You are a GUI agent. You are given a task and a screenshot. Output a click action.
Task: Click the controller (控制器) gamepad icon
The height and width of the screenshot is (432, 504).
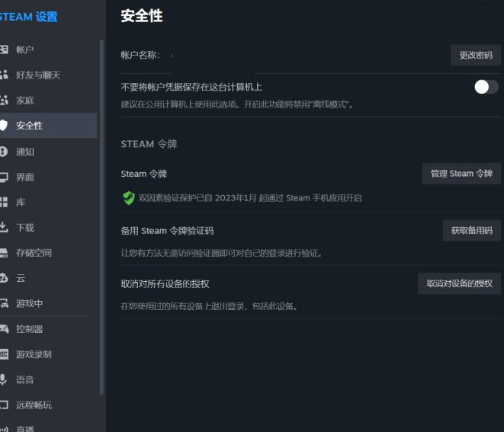pos(4,328)
